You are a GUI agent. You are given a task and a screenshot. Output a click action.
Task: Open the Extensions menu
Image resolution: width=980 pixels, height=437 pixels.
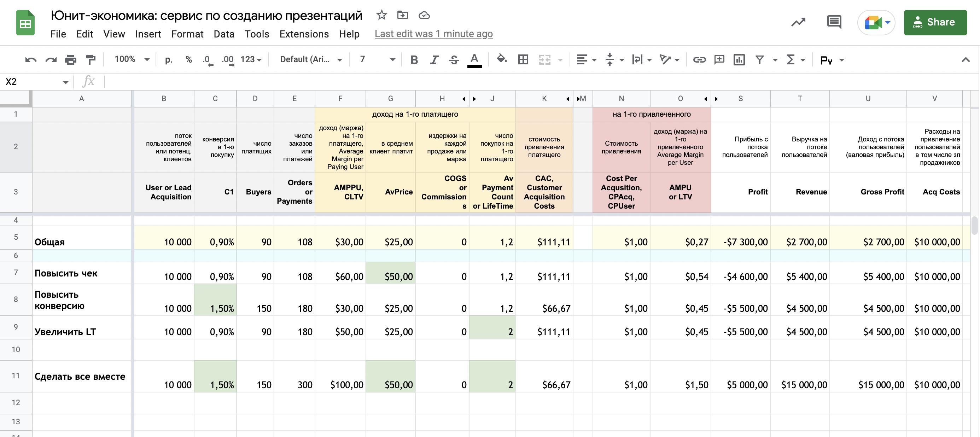point(304,34)
